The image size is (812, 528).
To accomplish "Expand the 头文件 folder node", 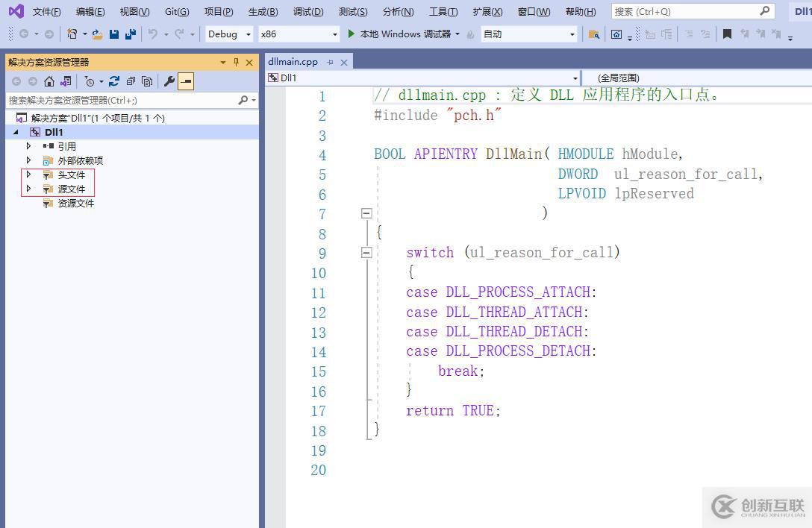I will [x=28, y=175].
